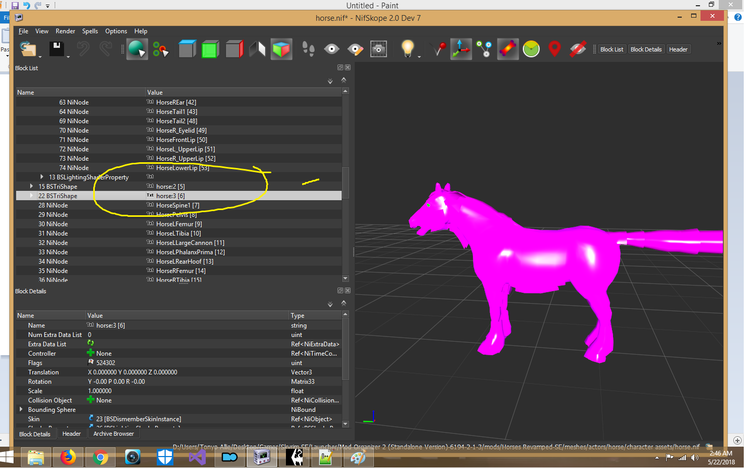
Task: Open the Load file folder icon
Action: point(28,49)
